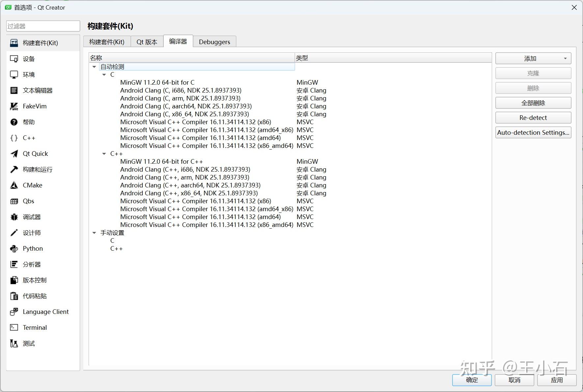Screen dimensions: 583x392
Task: Select MinGW 11.2.0 64-bit for C compiler
Action: click(157, 82)
